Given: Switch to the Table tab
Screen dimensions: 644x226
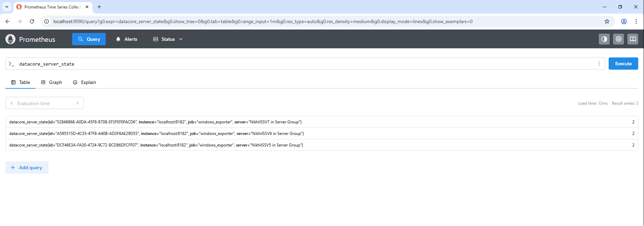Looking at the screenshot, I should coord(20,82).
